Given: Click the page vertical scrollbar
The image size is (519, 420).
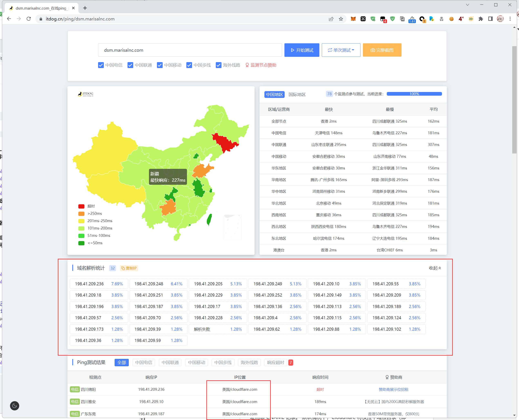Looking at the screenshot, I should tap(514, 100).
